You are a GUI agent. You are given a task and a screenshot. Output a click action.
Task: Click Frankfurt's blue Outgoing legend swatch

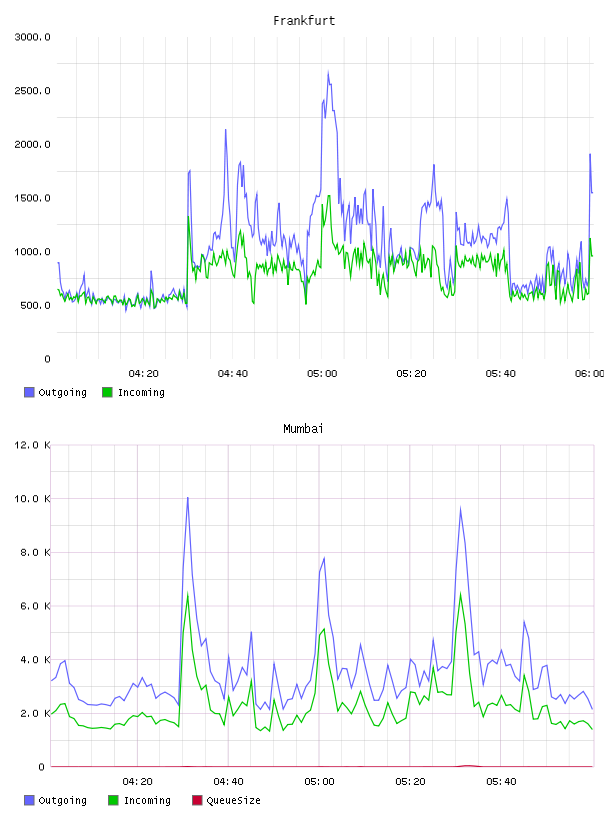[29, 392]
